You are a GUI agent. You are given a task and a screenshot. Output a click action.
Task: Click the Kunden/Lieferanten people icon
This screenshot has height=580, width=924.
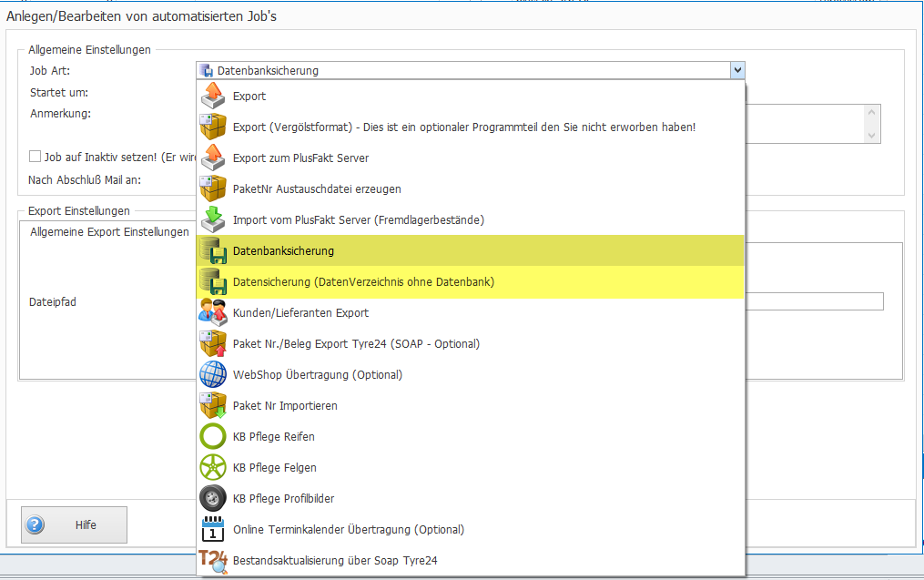coord(213,312)
